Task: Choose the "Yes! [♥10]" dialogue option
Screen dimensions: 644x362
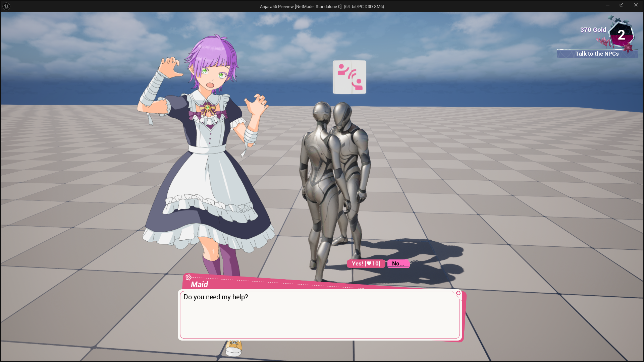Action: tap(366, 263)
